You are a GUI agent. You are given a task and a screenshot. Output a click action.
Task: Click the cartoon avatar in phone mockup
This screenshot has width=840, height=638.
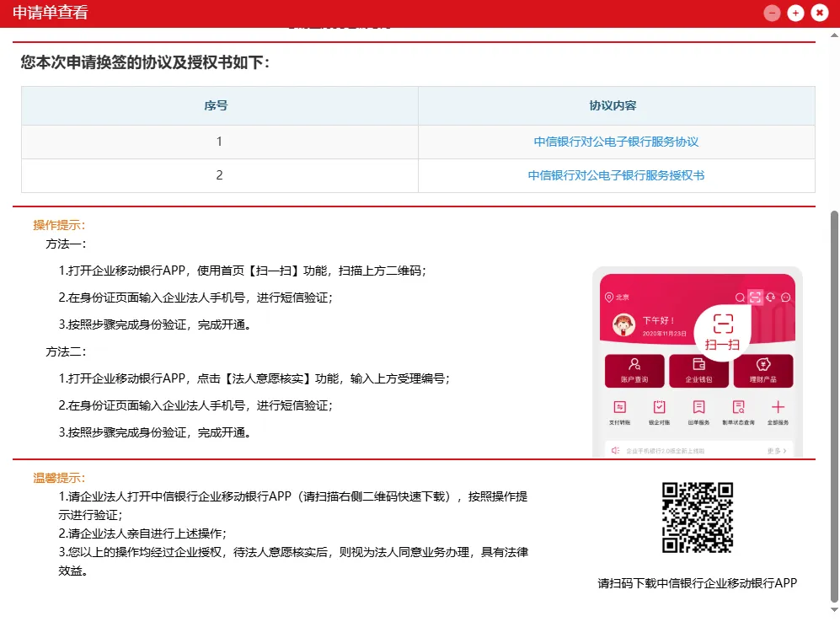click(623, 324)
